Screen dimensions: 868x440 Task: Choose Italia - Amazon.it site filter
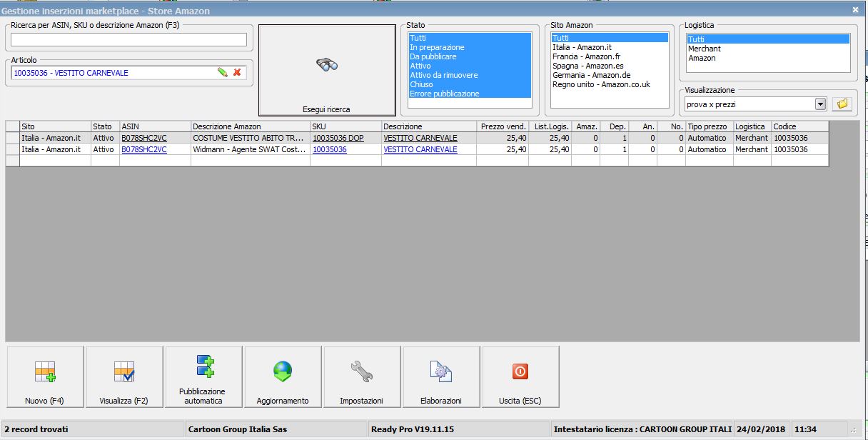click(x=610, y=47)
